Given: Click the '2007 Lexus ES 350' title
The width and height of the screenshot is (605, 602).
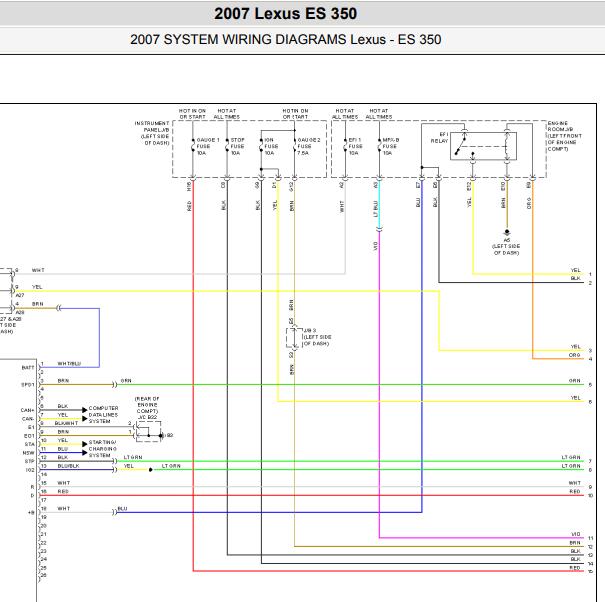Looking at the screenshot, I should (286, 14).
